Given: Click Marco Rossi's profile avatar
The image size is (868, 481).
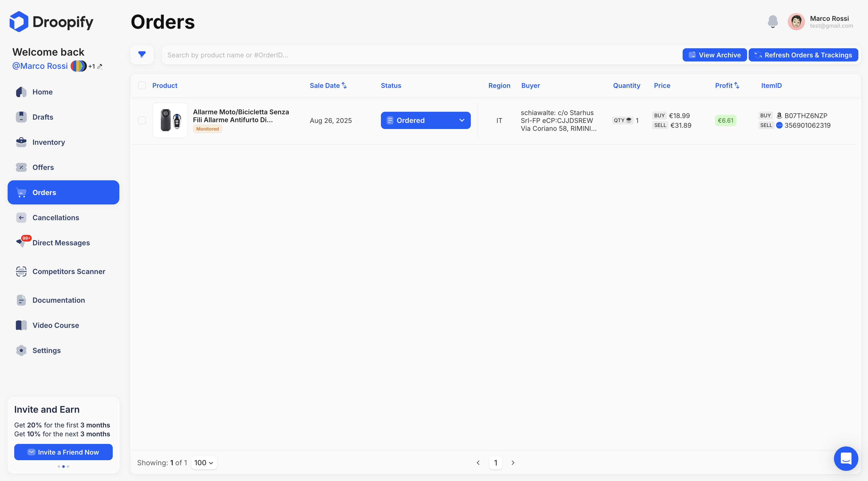Looking at the screenshot, I should pos(796,22).
